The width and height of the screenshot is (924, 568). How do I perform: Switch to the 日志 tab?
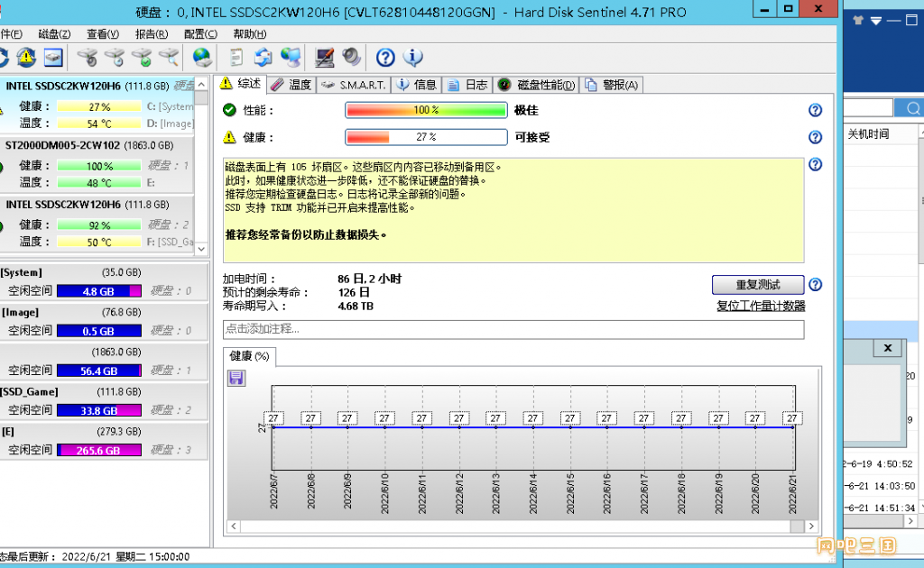tap(468, 86)
